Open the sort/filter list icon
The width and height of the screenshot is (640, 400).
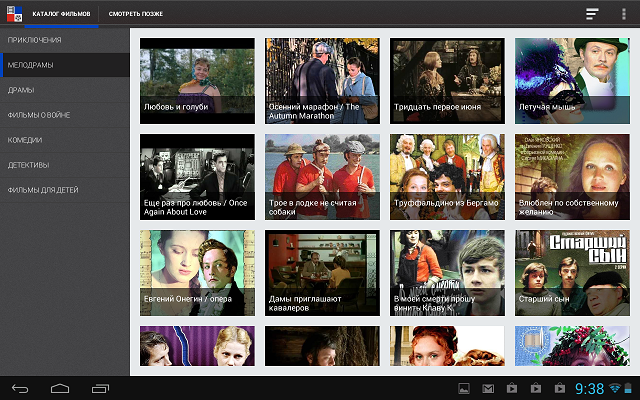point(592,14)
